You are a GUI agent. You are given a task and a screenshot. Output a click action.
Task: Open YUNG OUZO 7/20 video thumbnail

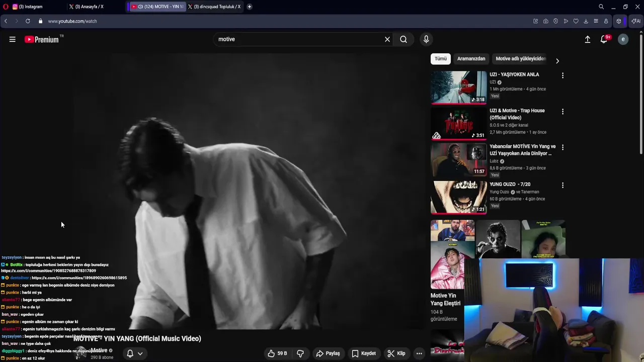459,197
